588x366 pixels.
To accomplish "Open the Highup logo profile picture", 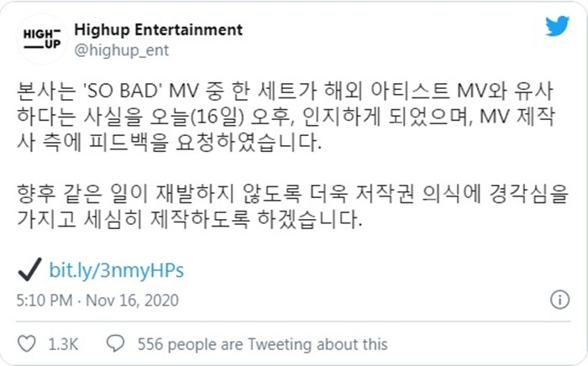I will pos(42,39).
